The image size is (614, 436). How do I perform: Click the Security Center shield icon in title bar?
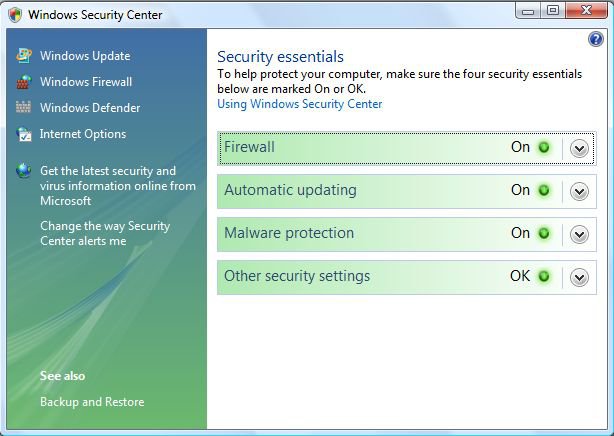(x=15, y=15)
